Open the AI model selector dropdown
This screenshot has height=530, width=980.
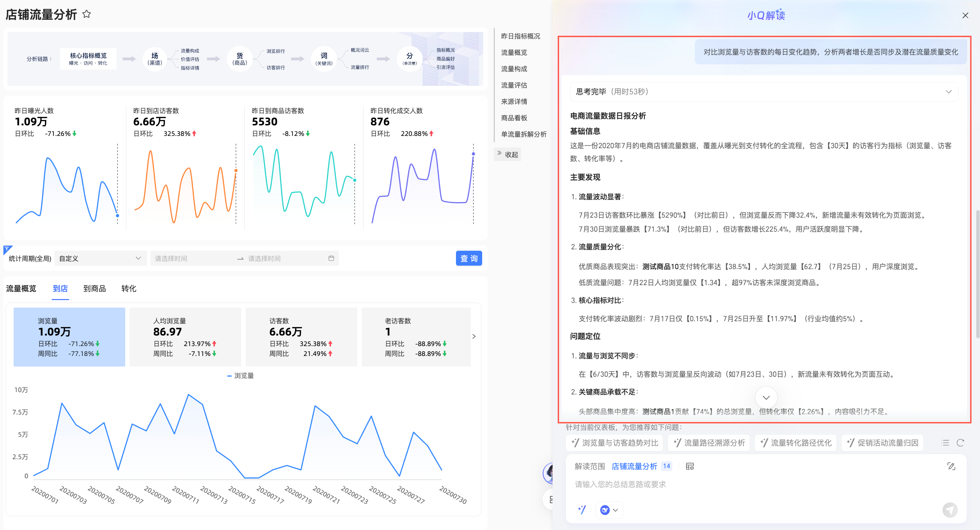point(609,510)
